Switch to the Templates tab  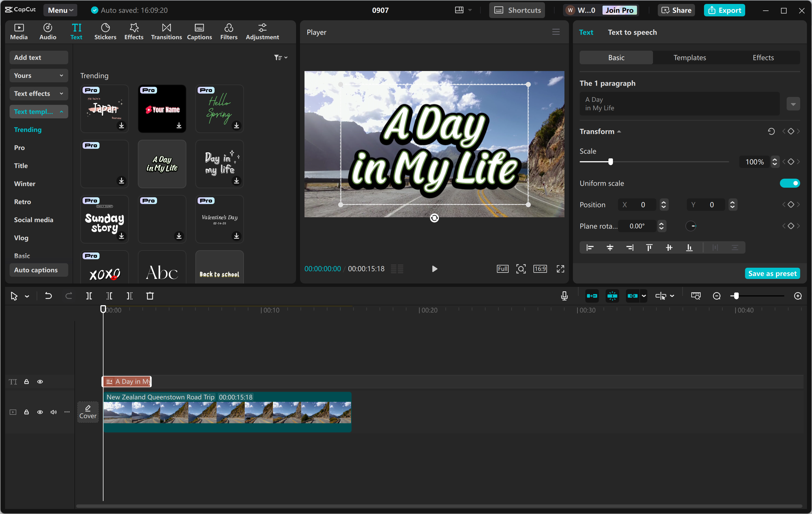pyautogui.click(x=689, y=57)
